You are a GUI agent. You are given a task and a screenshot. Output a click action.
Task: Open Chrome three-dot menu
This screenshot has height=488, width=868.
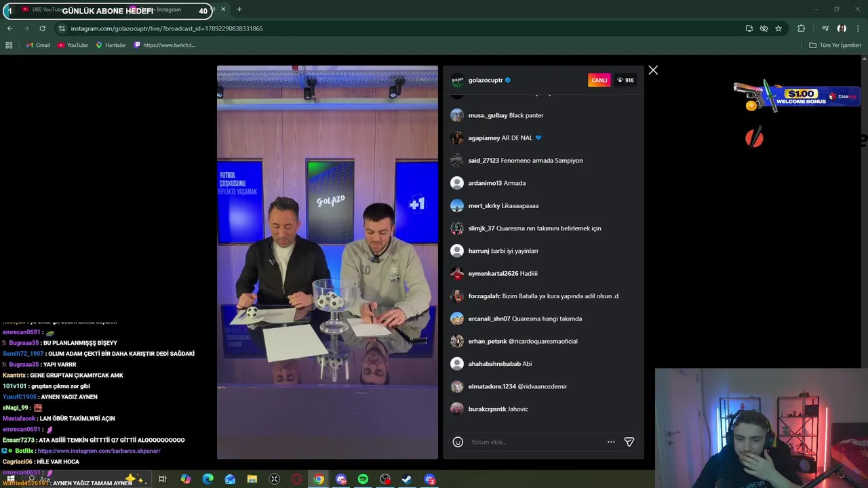tap(858, 28)
